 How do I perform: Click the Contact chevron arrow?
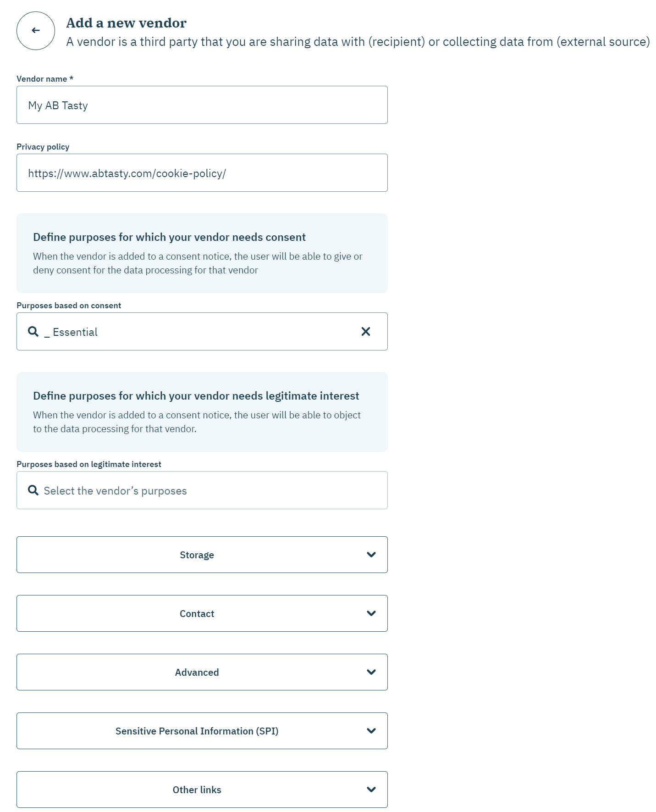[371, 613]
